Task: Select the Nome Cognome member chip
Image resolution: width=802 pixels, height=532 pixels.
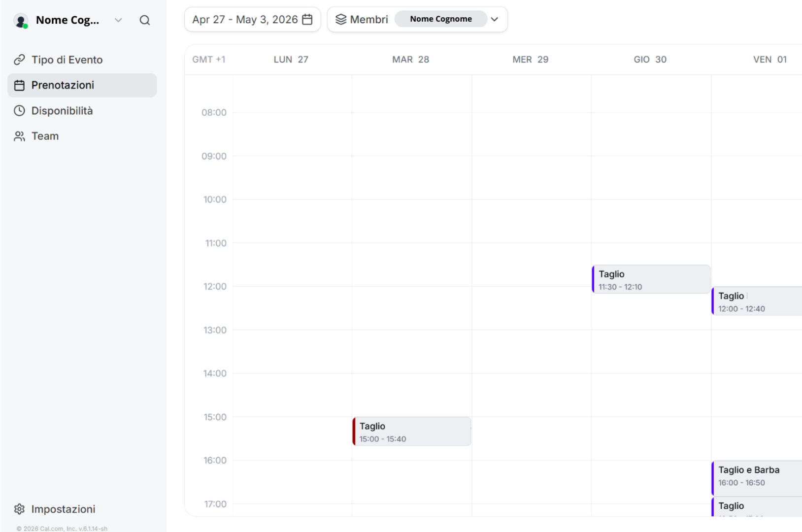Action: click(440, 19)
